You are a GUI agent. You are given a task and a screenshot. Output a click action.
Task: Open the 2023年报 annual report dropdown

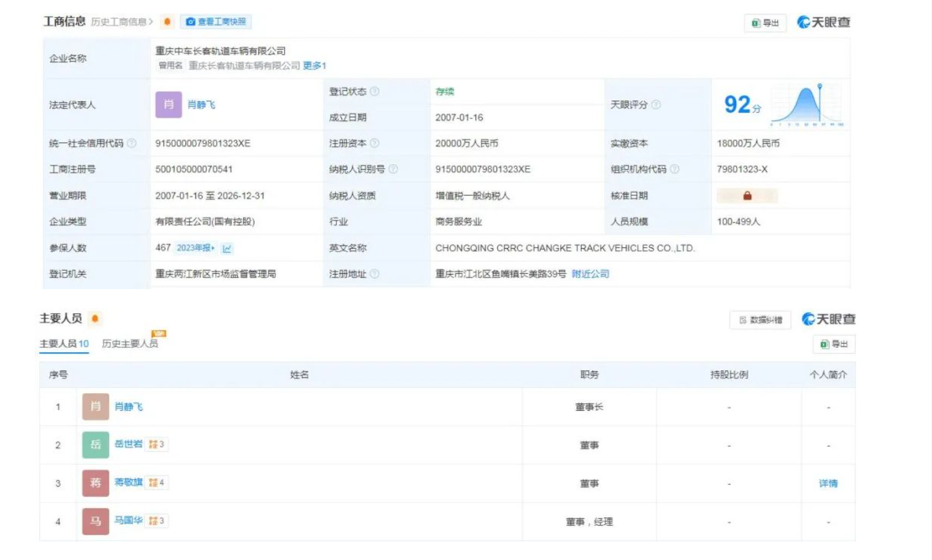195,248
